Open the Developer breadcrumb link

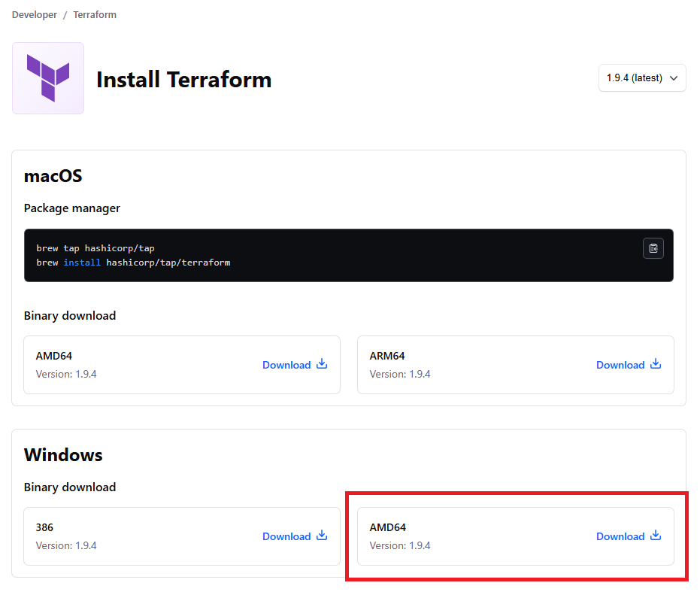pyautogui.click(x=35, y=15)
